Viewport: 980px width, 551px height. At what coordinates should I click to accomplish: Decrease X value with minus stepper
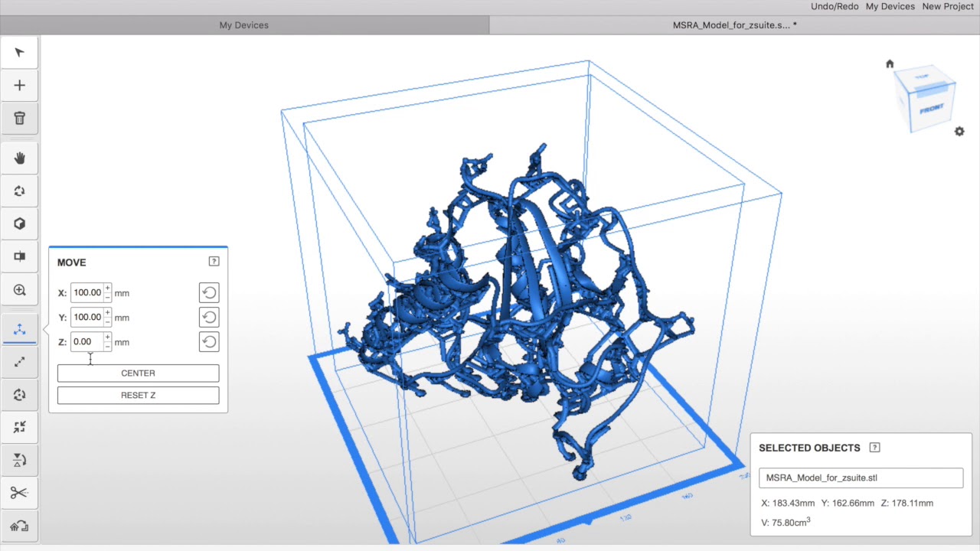tap(108, 297)
